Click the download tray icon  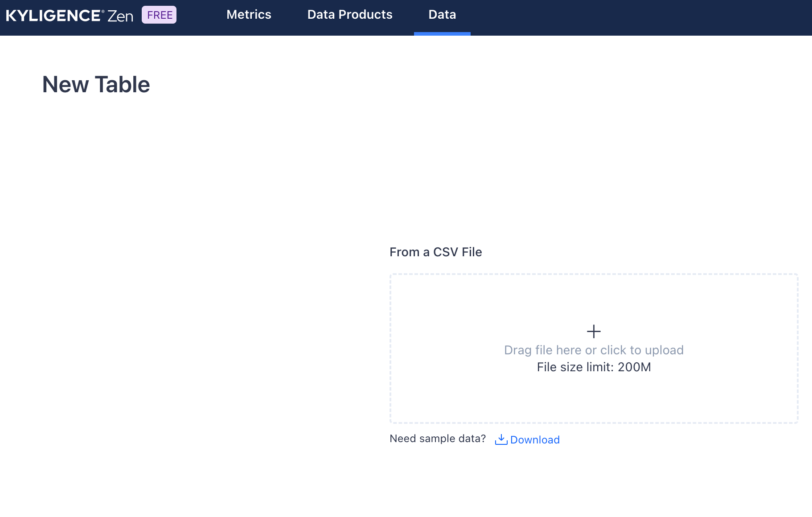[501, 439]
